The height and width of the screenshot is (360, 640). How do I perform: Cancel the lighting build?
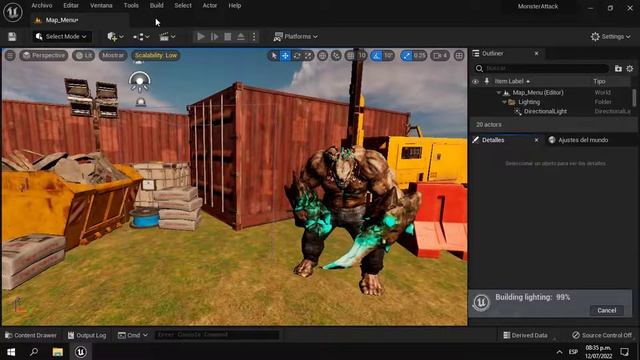[607, 311]
